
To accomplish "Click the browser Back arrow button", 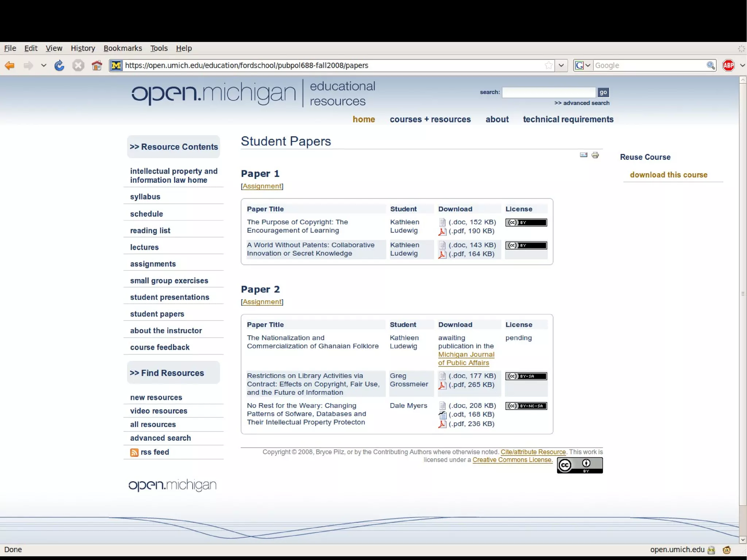I will pyautogui.click(x=10, y=66).
